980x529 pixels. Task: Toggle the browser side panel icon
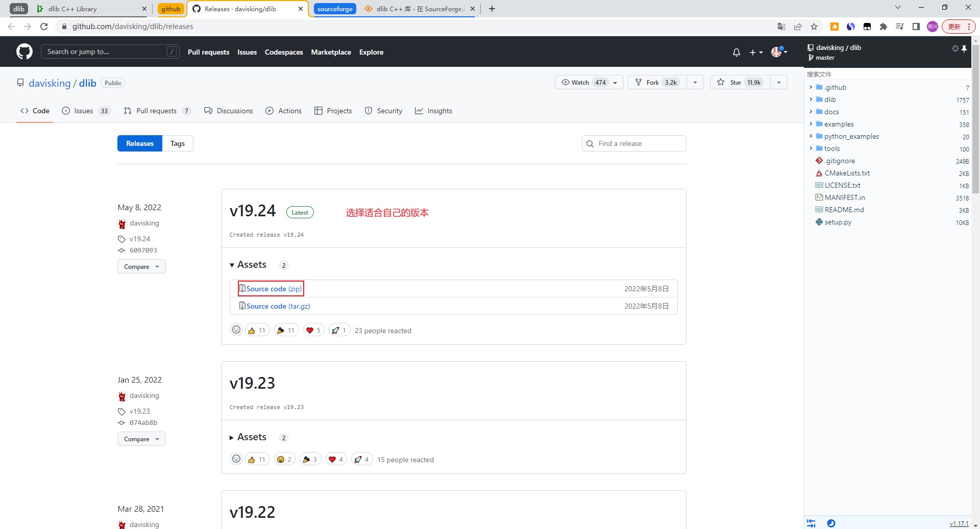click(916, 27)
